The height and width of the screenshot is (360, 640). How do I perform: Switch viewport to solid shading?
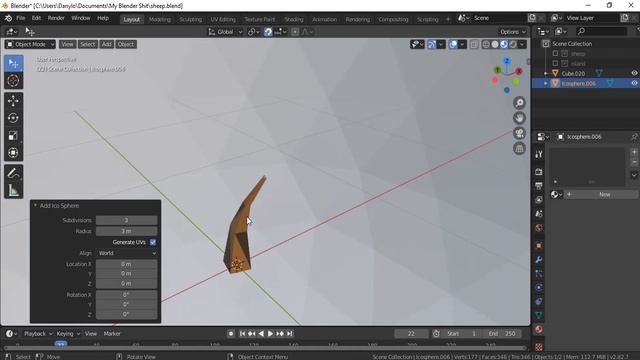click(x=495, y=44)
